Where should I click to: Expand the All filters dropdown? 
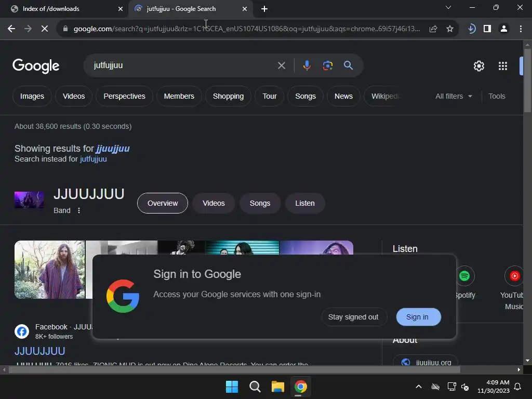[x=454, y=96]
